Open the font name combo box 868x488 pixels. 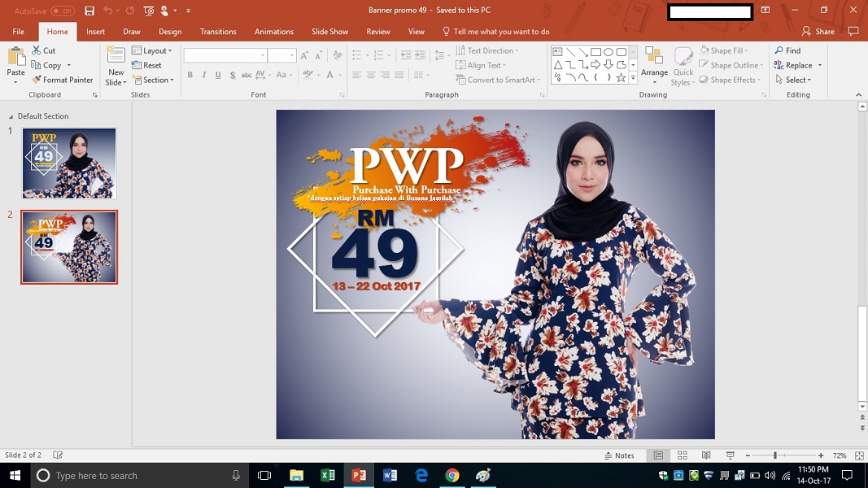tap(225, 55)
